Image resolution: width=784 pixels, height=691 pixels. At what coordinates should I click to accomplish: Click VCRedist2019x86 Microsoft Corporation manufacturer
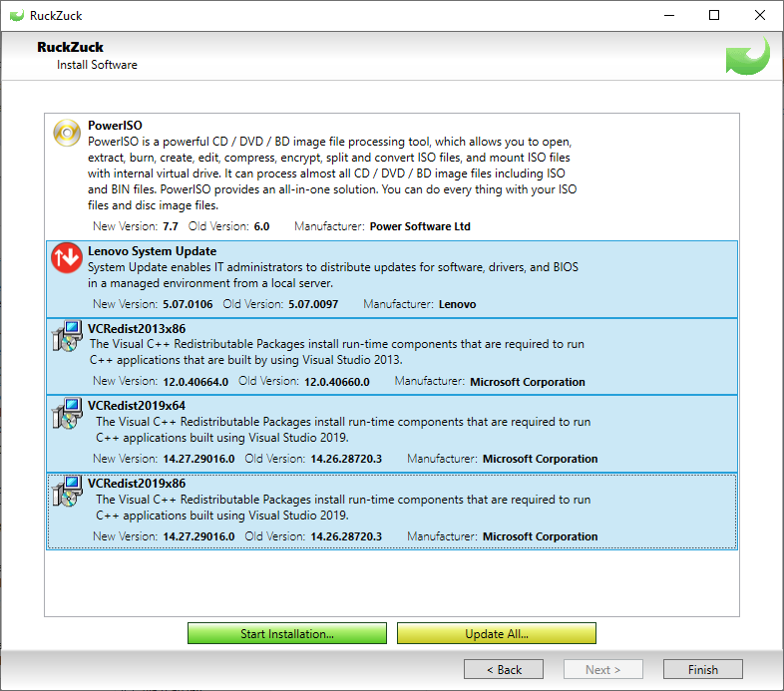click(x=540, y=536)
